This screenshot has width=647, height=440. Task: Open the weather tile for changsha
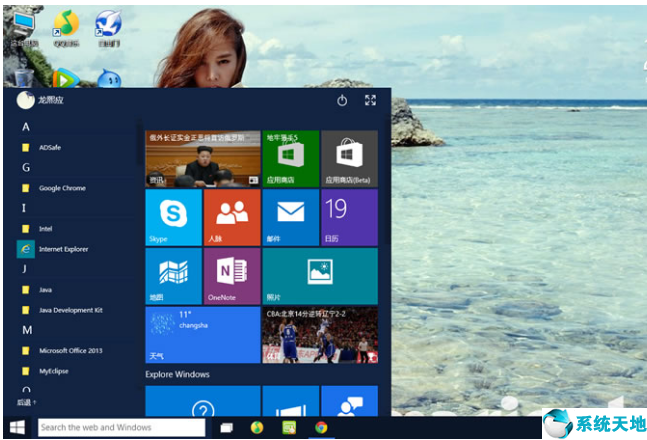point(203,335)
